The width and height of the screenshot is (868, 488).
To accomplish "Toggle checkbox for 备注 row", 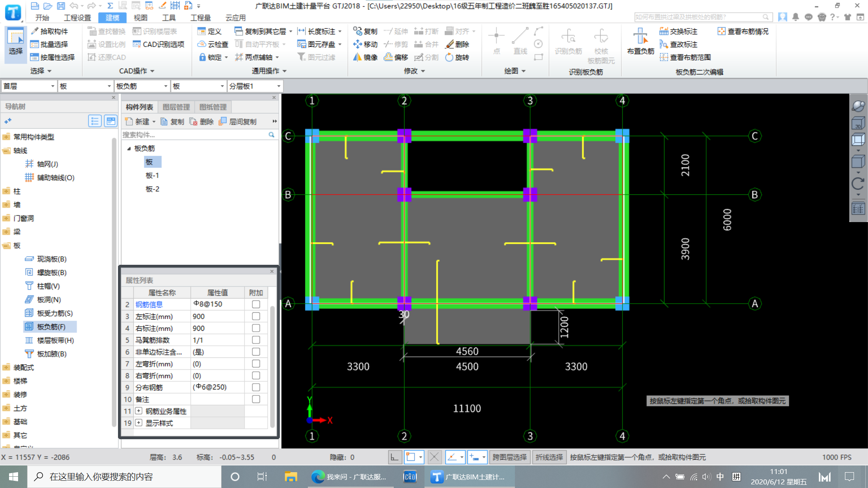I will click(256, 399).
